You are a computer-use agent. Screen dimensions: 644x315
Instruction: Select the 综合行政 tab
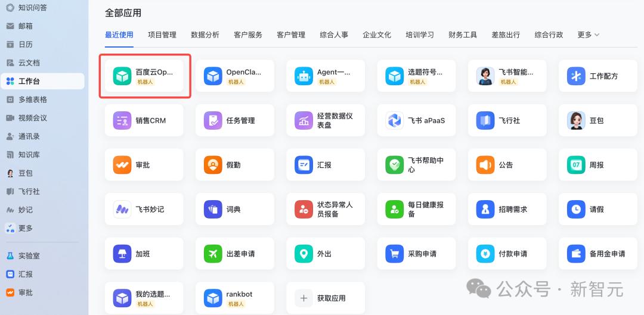coord(549,35)
